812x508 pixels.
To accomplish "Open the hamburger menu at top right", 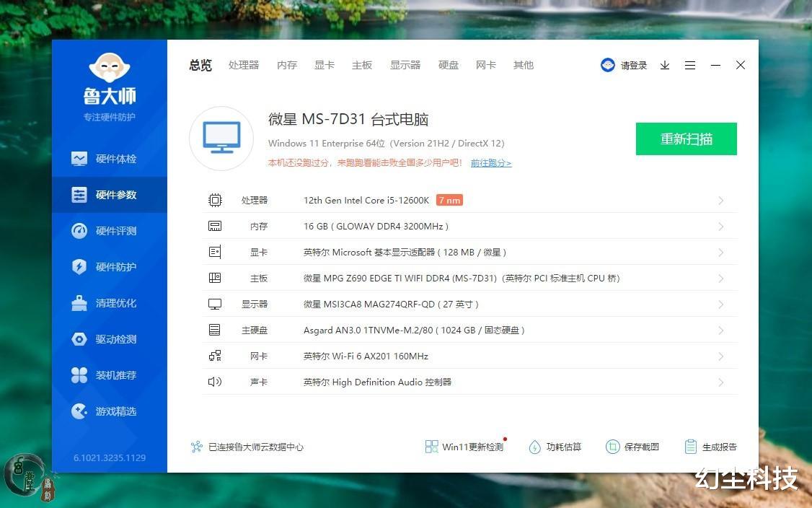I will tap(690, 65).
